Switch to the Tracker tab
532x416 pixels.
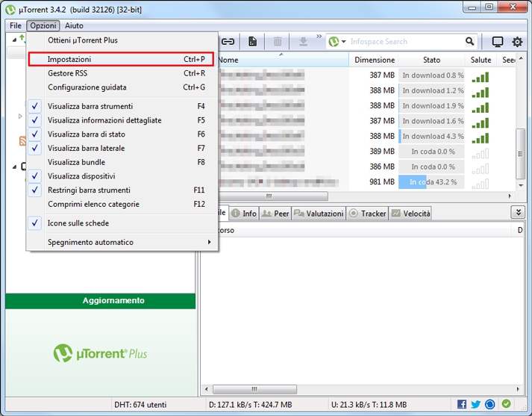tap(367, 214)
